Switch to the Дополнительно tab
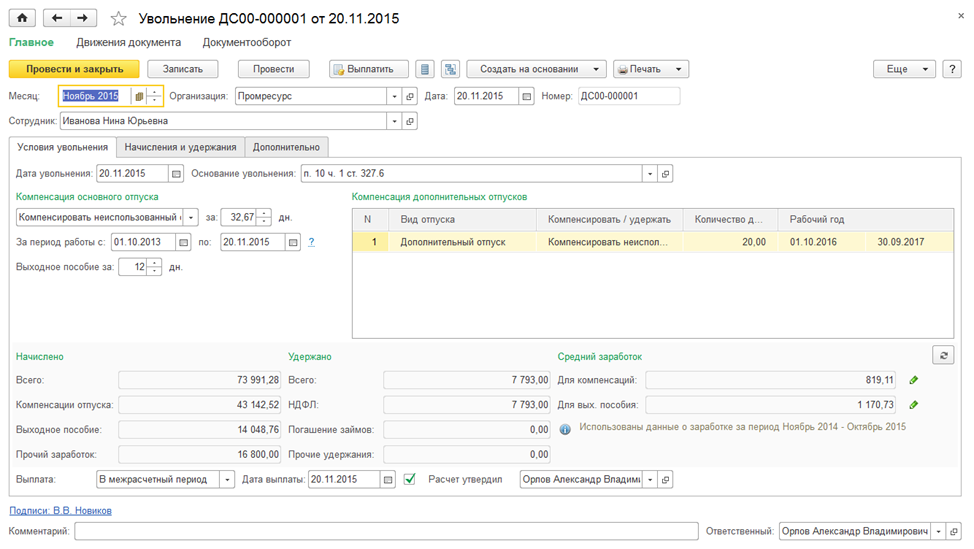Screen dimensions: 974x549 (x=286, y=147)
